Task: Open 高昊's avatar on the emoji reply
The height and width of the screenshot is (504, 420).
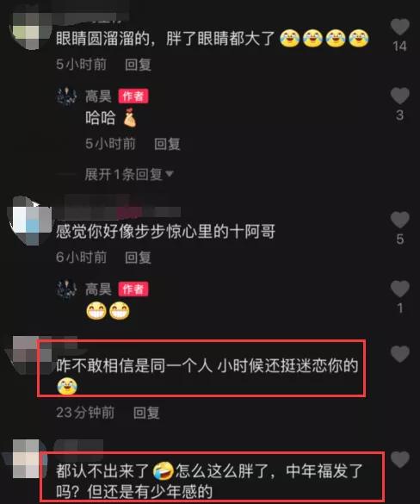Action: click(67, 289)
